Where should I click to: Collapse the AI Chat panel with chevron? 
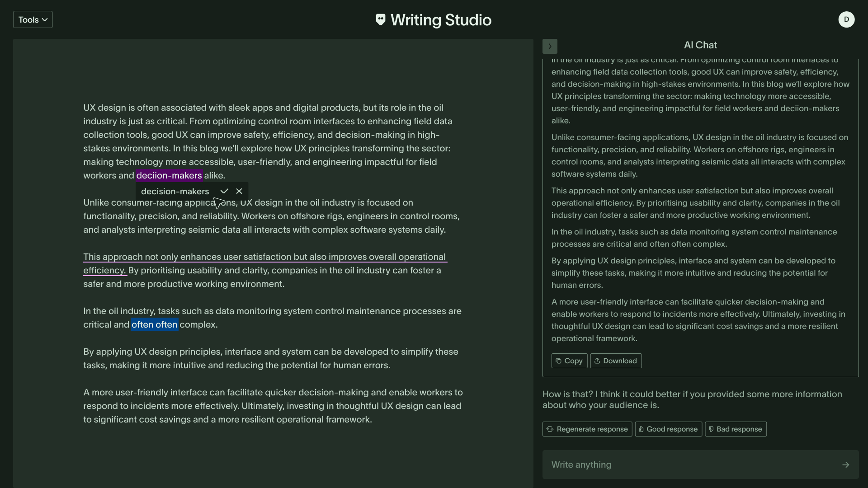click(x=550, y=46)
